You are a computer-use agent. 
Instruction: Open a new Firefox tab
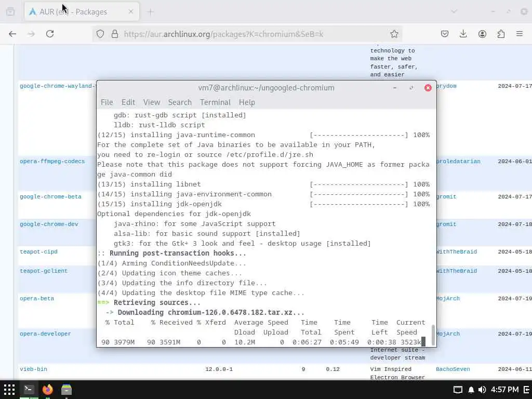(151, 12)
